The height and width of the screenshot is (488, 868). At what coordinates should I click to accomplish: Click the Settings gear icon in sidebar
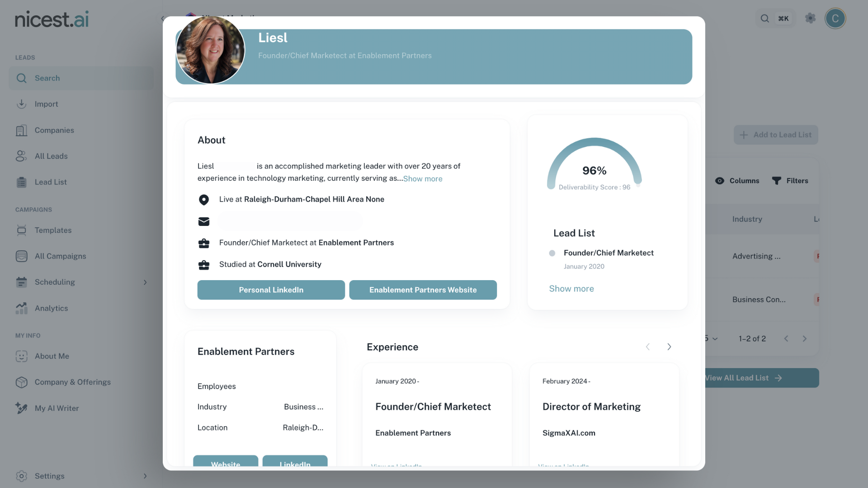point(21,476)
